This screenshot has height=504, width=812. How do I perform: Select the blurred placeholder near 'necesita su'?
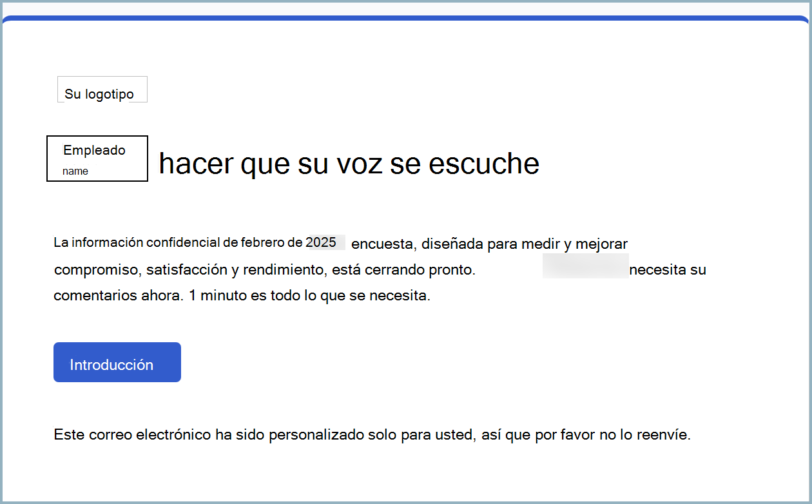(x=585, y=266)
